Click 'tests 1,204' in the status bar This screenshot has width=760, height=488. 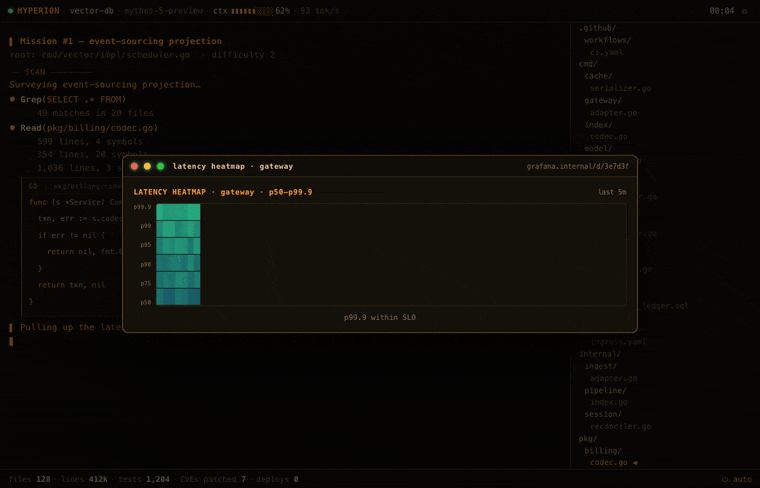click(144, 479)
